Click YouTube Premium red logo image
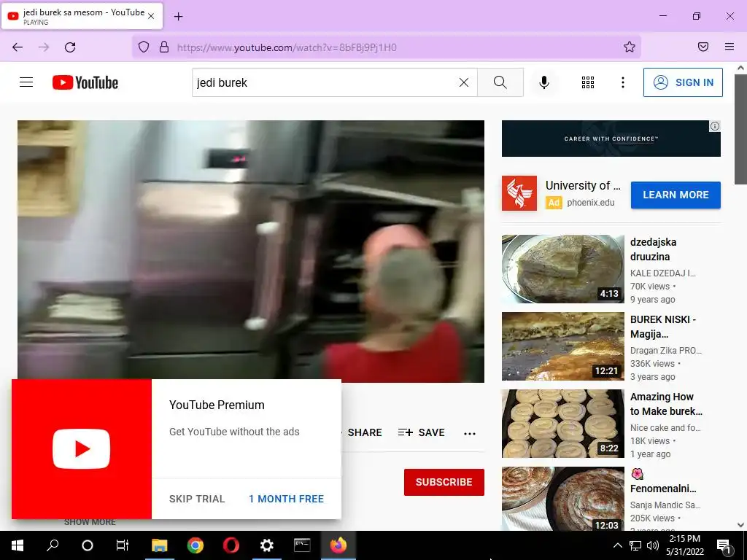747x560 pixels. click(x=82, y=449)
